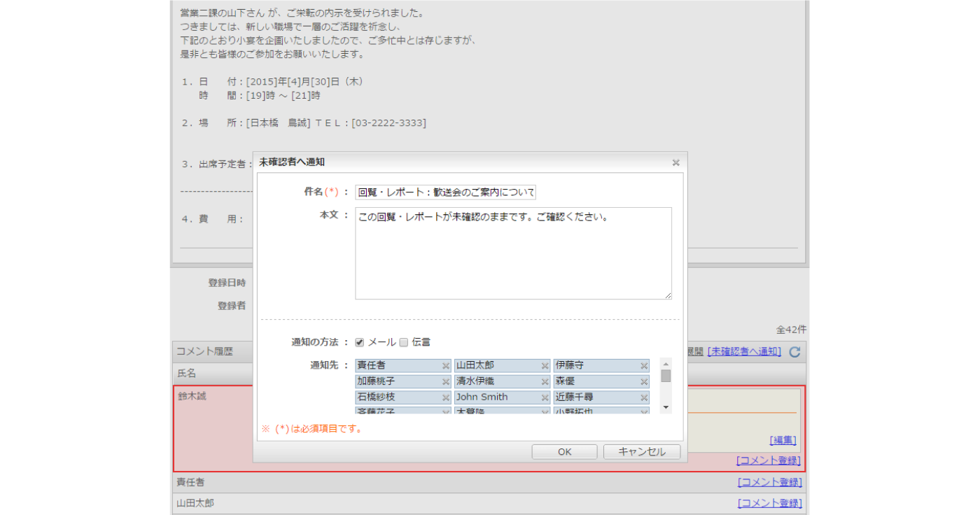Click the 鈴木誠 name in the comment list
Screen dimensions: 980x515
192,396
